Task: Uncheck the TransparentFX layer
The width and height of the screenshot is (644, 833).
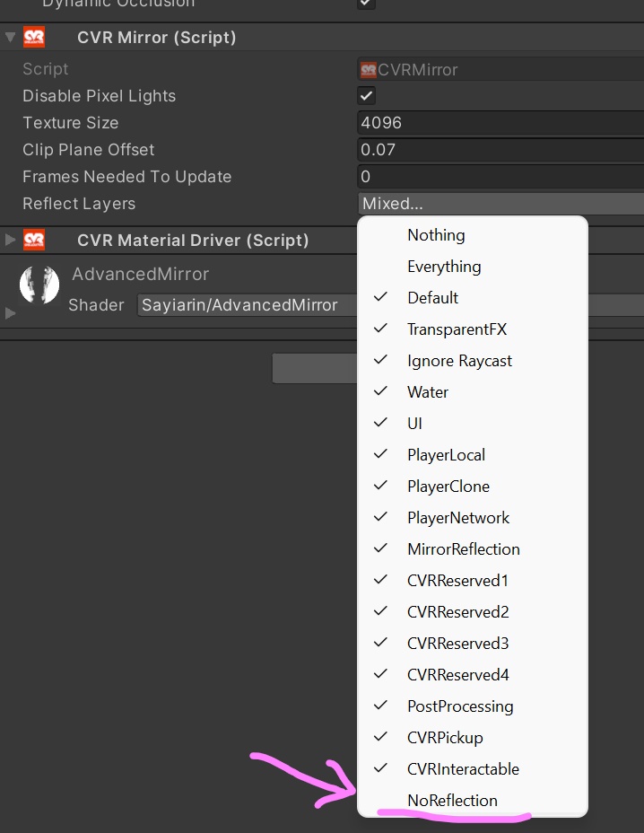Action: [473, 329]
